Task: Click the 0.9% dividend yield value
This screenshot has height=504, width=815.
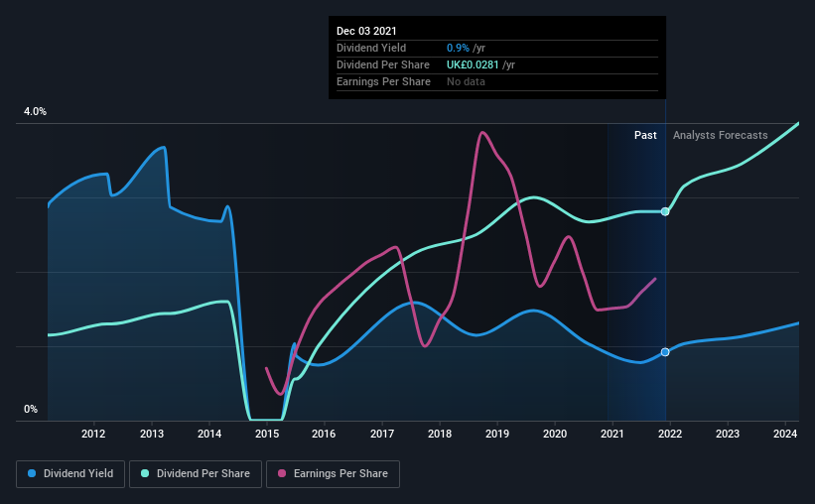Action: (458, 48)
